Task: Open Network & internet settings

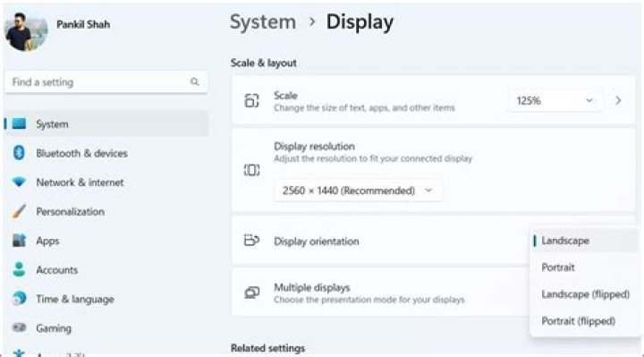Action: point(80,183)
